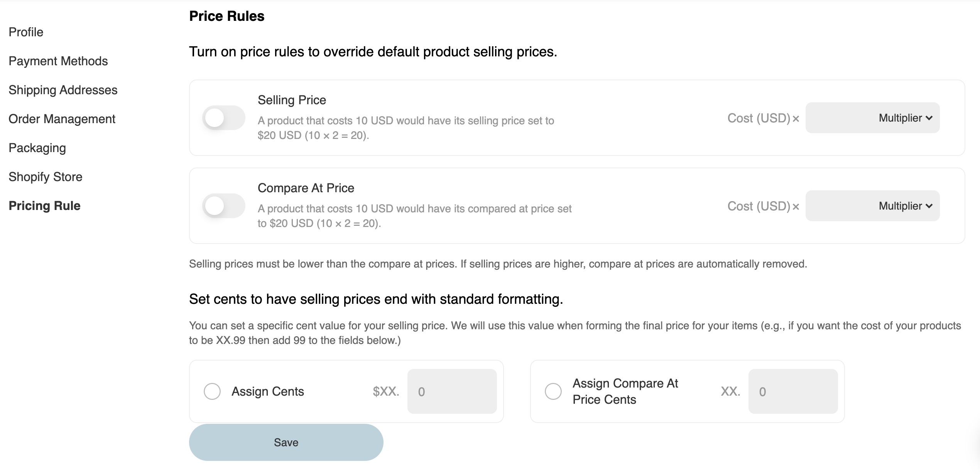Go to Shopify Store settings
The width and height of the screenshot is (980, 474).
coord(46,177)
